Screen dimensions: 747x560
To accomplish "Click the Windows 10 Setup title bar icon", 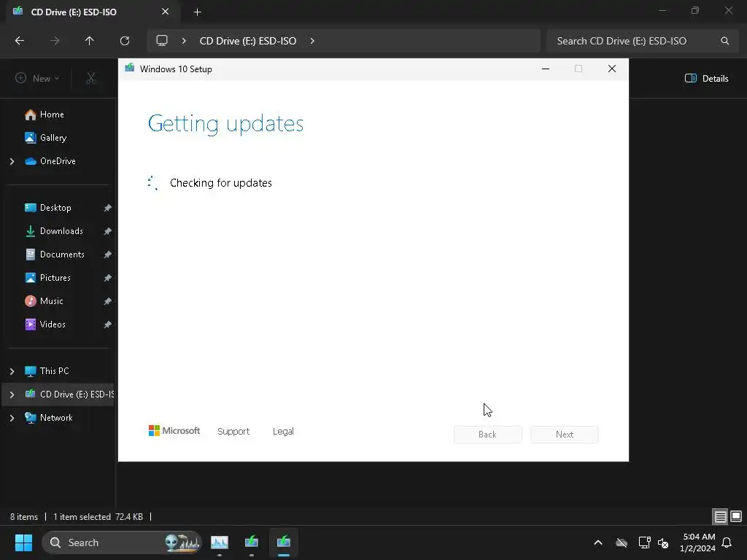I will (x=130, y=69).
